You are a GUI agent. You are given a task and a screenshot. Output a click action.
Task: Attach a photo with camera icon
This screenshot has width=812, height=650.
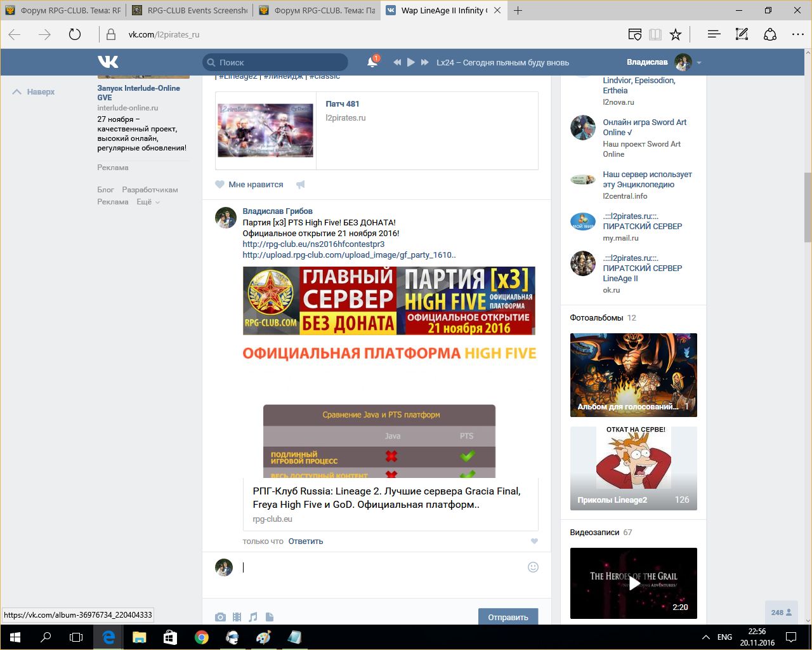click(220, 617)
